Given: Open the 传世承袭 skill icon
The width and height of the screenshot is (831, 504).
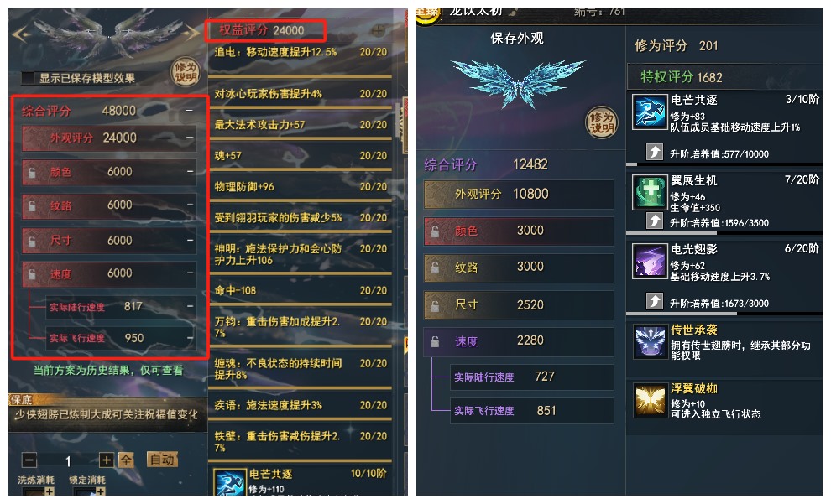Looking at the screenshot, I should 649,341.
